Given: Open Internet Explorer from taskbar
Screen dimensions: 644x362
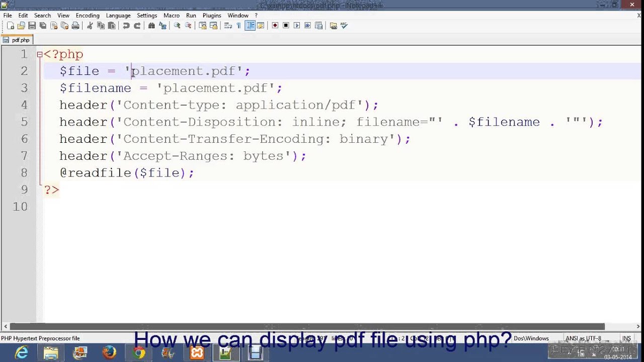Looking at the screenshot, I should point(22,353).
